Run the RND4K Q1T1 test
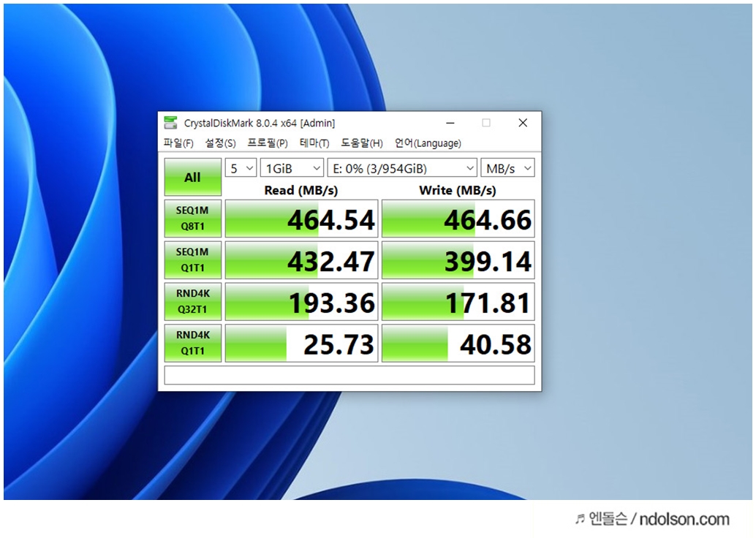Viewport: 756px width, 538px height. [x=193, y=343]
